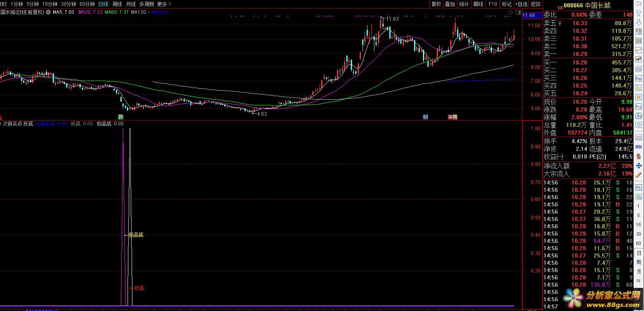Image resolution: width=644 pixels, height=311 pixels.
Task: Click the 财 marker under the chart
Action: tap(425, 117)
